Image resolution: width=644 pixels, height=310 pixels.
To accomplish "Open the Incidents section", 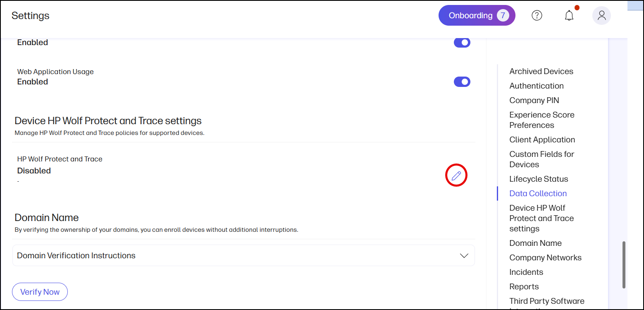I will click(526, 272).
